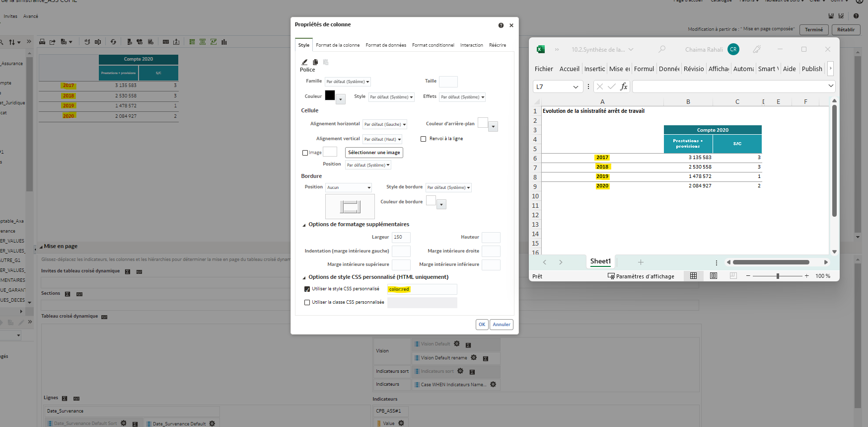Click Annuler to cancel the dialog
Screen dimensions: 868x427
pyautogui.click(x=502, y=325)
